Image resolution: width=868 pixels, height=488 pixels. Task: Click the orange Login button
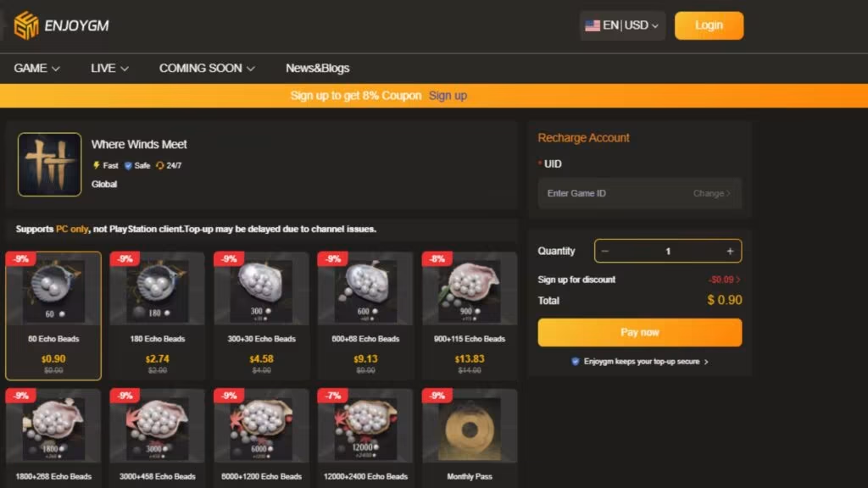tap(709, 25)
